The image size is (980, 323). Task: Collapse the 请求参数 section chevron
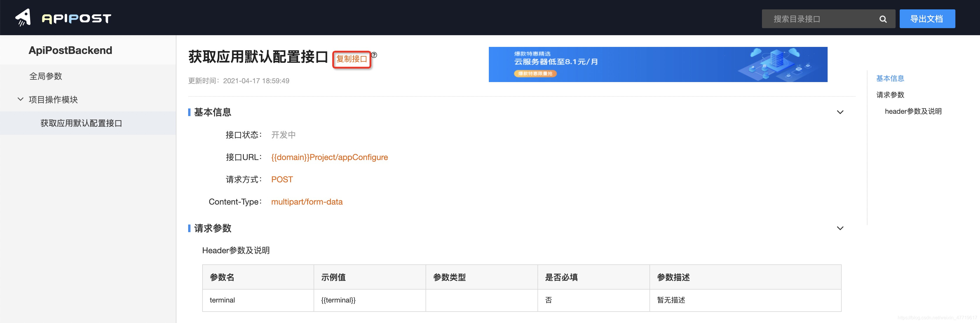click(840, 228)
